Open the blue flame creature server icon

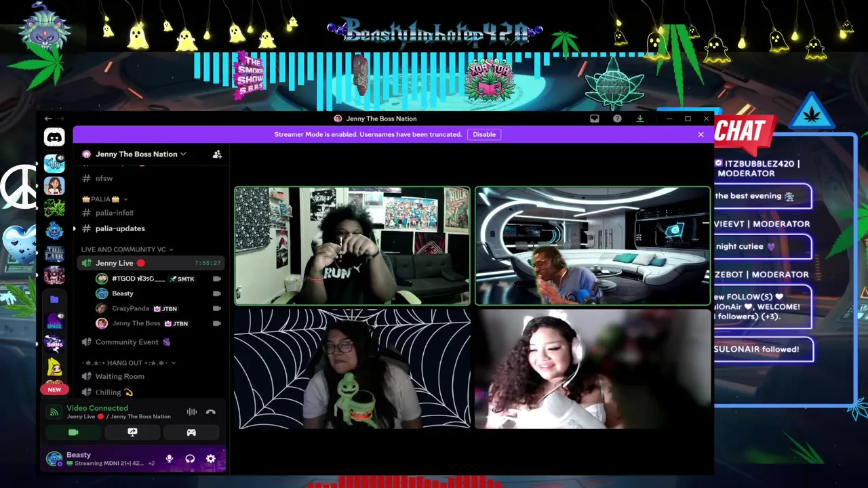[54, 230]
